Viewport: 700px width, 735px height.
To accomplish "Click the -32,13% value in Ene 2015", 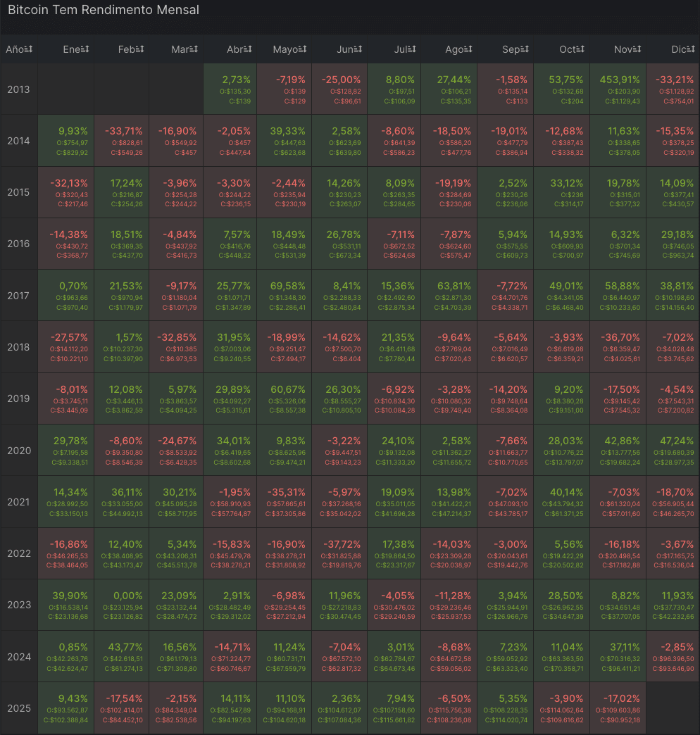I will 69,183.
